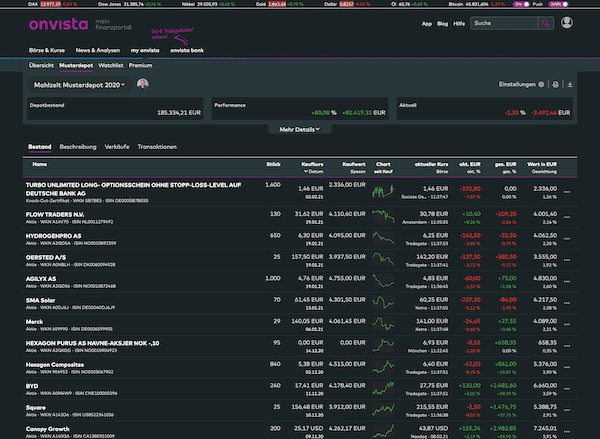This screenshot has width=600, height=439.
Task: Click the Depotbestand value 185.334,21 EUR
Action: click(179, 113)
